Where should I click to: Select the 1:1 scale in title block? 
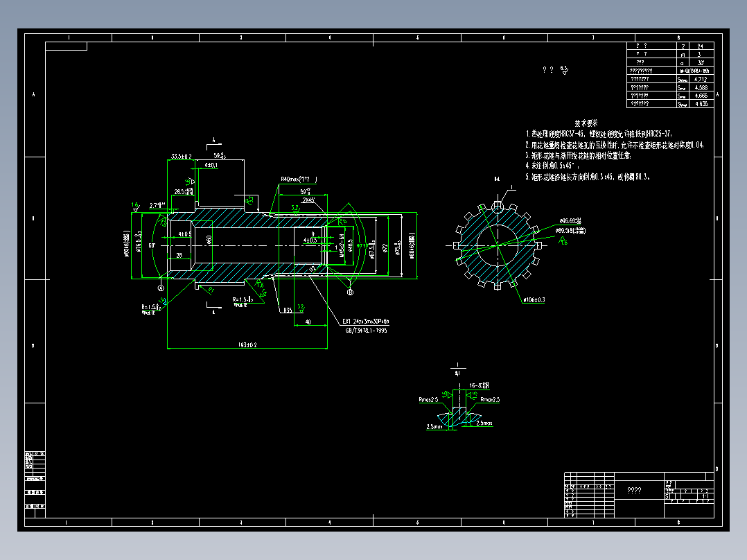(x=705, y=496)
